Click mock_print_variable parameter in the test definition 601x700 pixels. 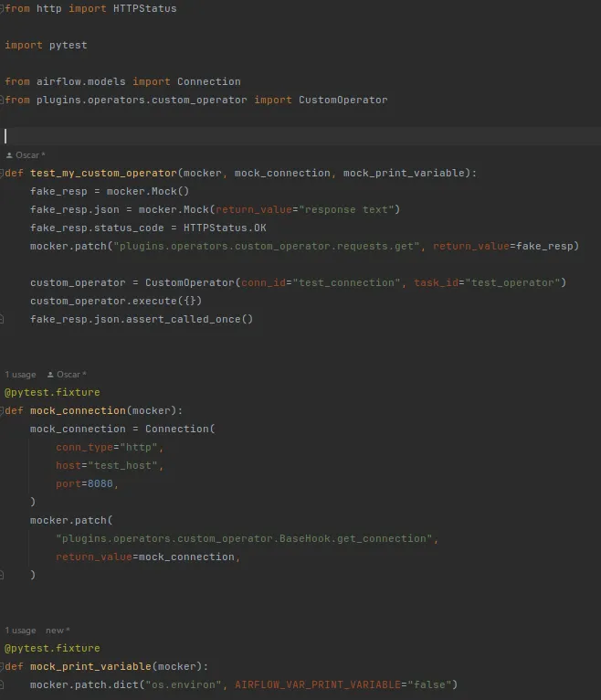pos(404,174)
